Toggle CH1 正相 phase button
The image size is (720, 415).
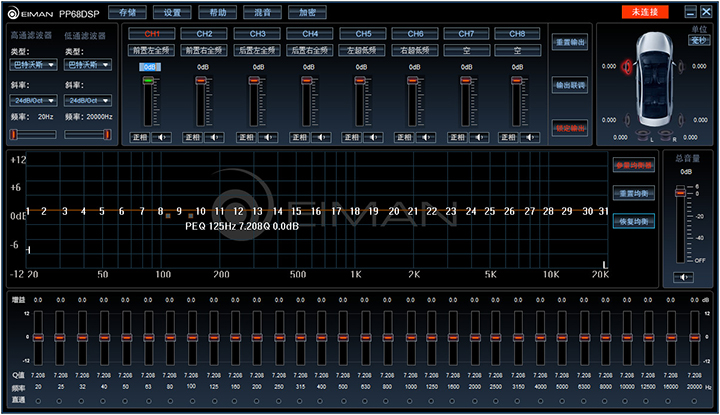[140, 137]
